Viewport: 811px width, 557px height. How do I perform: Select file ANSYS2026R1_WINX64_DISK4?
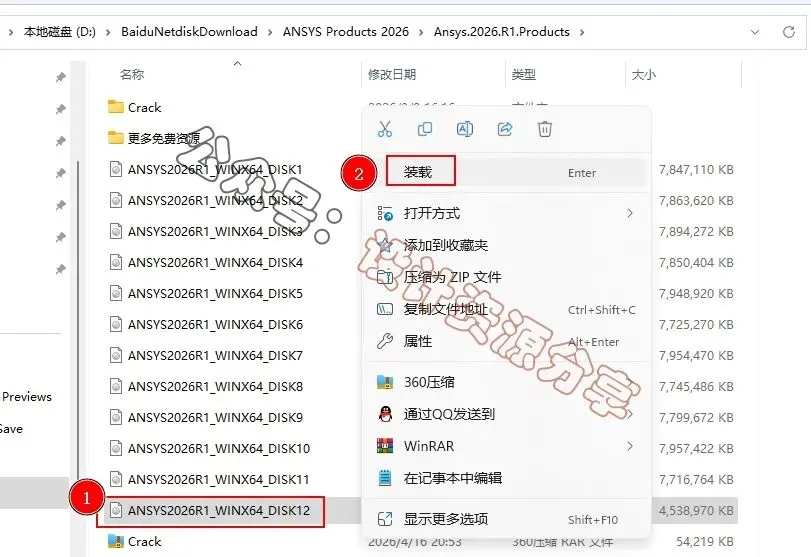coord(215,263)
